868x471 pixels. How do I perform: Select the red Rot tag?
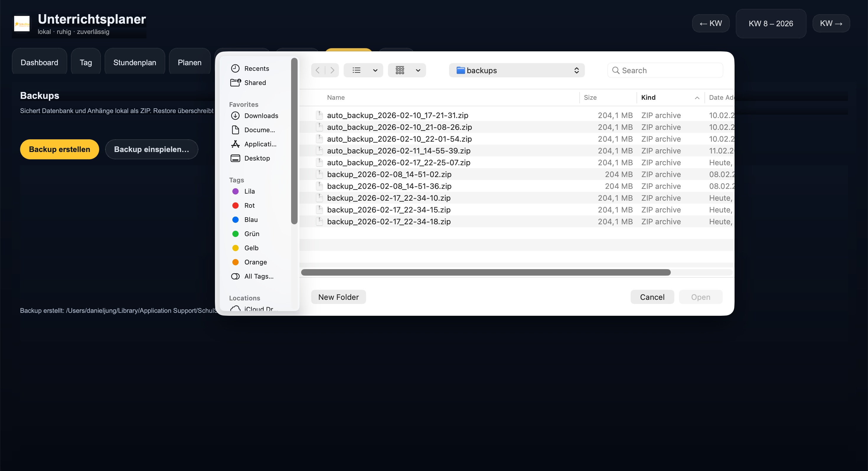click(x=249, y=205)
